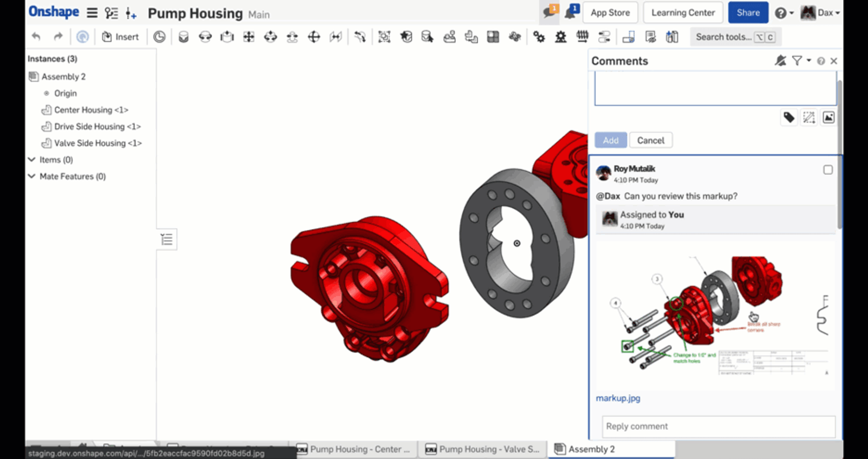Toggle the instance list panel icon
The height and width of the screenshot is (459, 868).
pyautogui.click(x=167, y=239)
